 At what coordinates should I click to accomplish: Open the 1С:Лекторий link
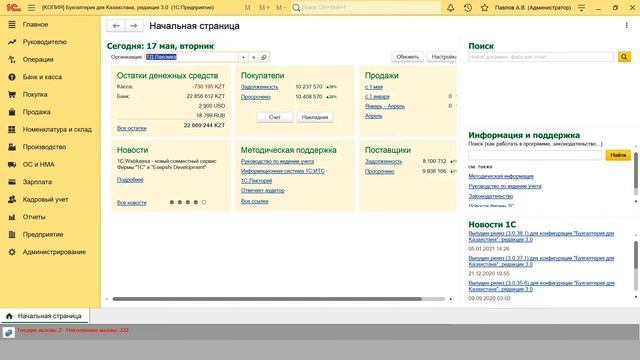256,181
